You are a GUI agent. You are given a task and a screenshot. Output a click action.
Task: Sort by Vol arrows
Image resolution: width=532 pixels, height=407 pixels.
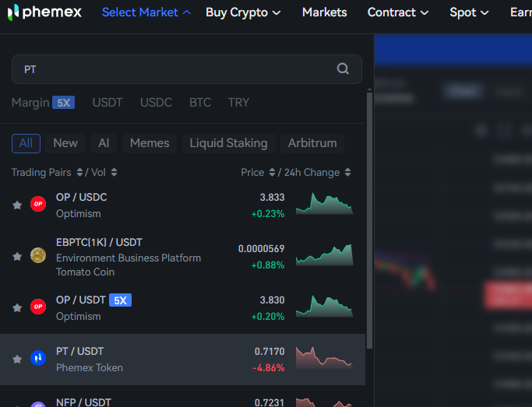(114, 172)
